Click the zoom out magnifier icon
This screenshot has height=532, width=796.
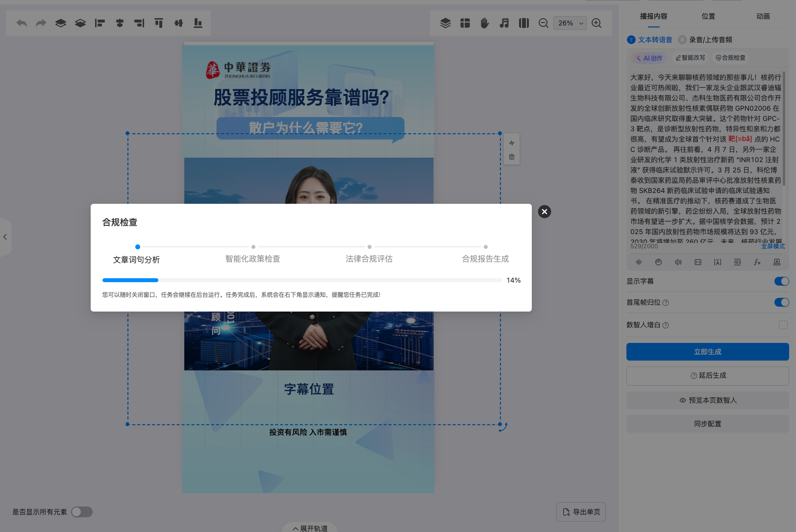(x=544, y=23)
